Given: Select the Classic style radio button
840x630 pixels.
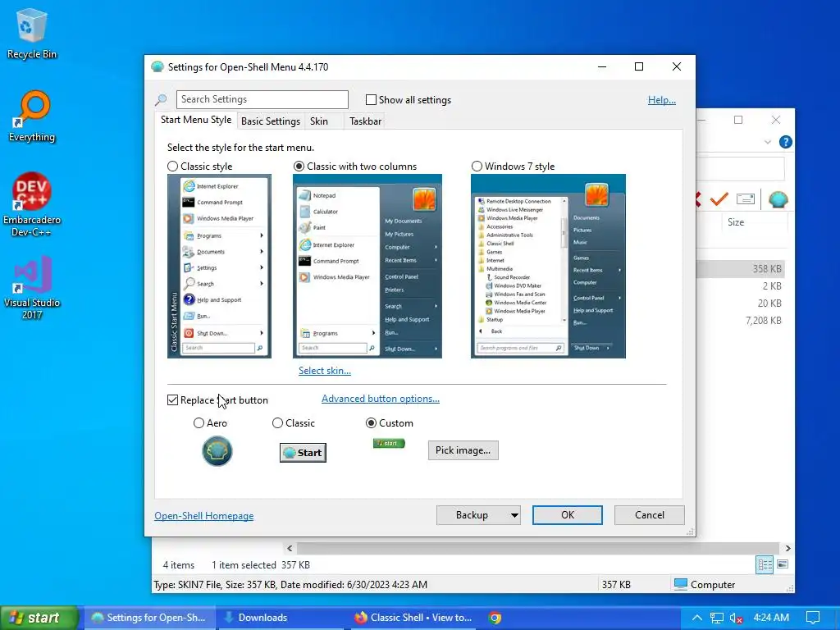Looking at the screenshot, I should point(172,166).
